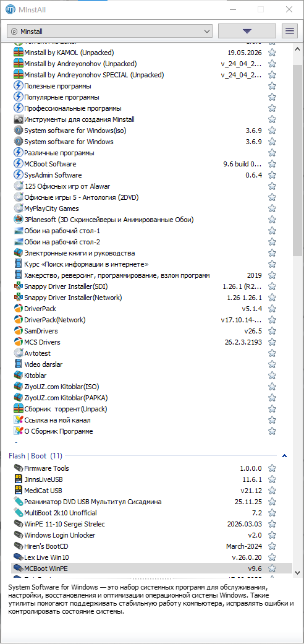304x644 pixels.
Task: Click the icon beside Lex Live Win10
Action: coord(19,557)
